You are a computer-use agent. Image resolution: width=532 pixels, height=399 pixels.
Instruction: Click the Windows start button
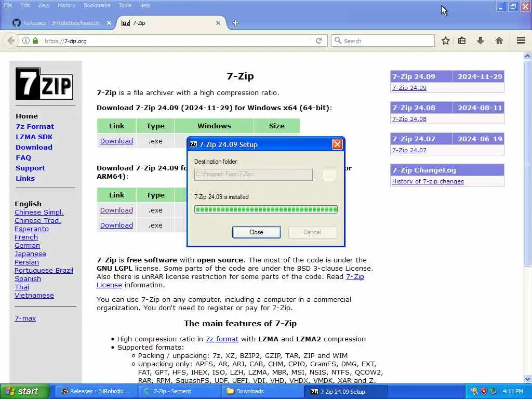click(25, 391)
